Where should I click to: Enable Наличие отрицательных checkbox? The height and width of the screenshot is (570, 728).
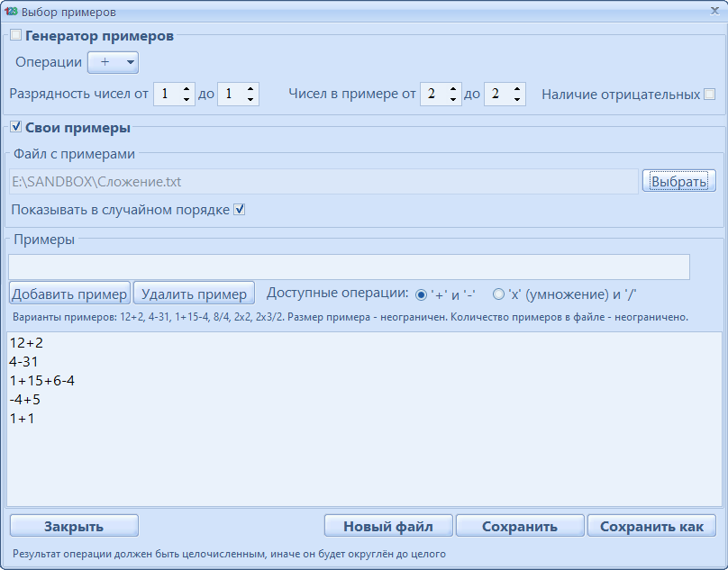coord(710,94)
